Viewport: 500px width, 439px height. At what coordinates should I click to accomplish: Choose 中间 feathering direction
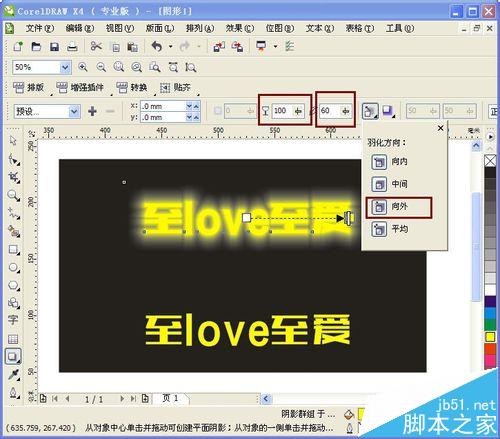click(390, 184)
